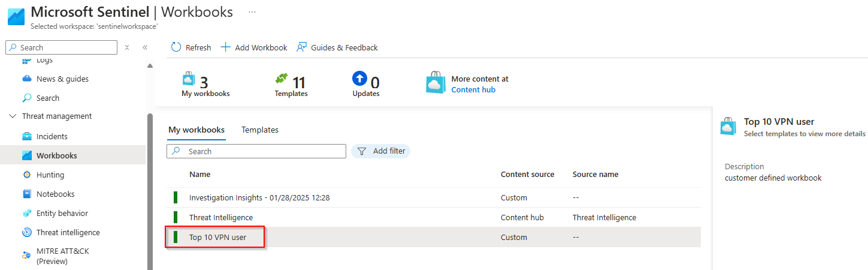Image resolution: width=868 pixels, height=270 pixels.
Task: Click the 'customer defined workbook' description text
Action: click(x=773, y=178)
